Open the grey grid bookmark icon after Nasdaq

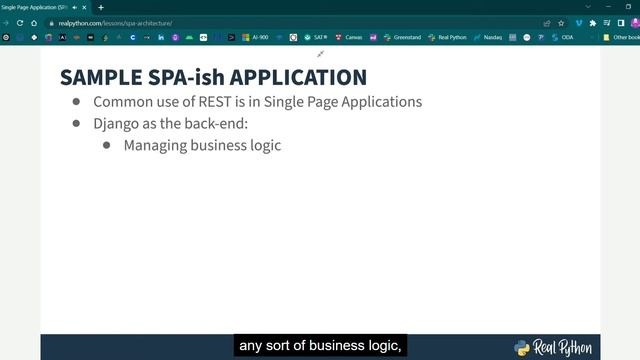coord(513,37)
